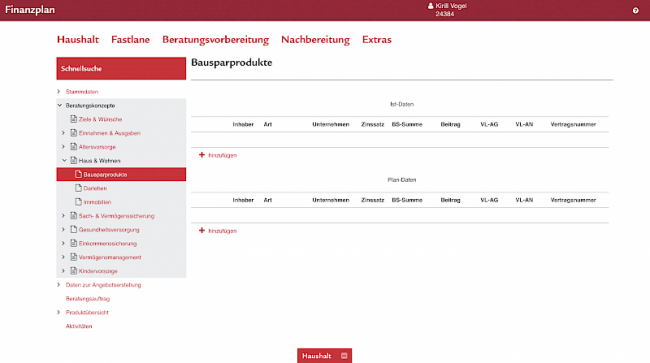The width and height of the screenshot is (650, 363).
Task: Open Stammdaten in the sidebar
Action: point(82,92)
